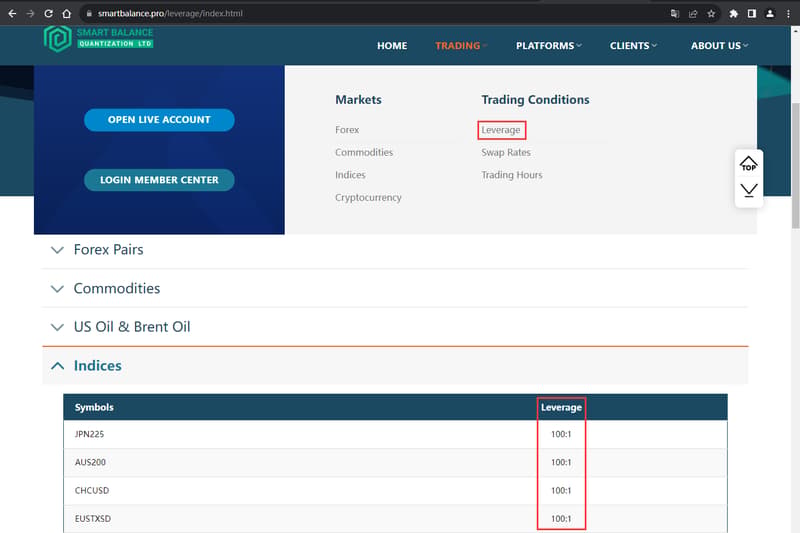Image resolution: width=800 pixels, height=533 pixels.
Task: Click the Smart Balance logo
Action: (98, 38)
